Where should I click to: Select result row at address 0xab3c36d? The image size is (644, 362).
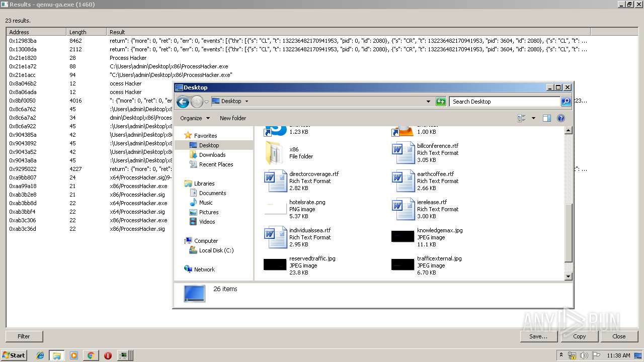322,229
